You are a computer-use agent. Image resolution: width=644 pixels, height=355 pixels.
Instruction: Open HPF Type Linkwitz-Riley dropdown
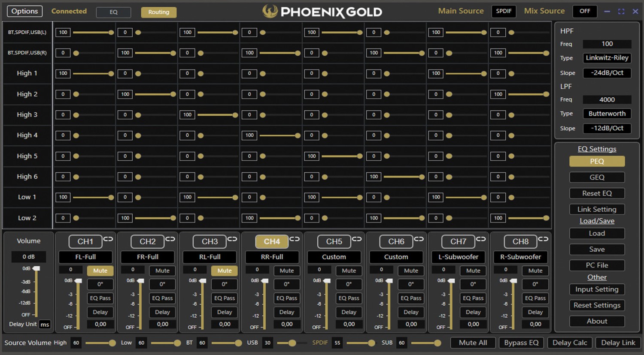(607, 58)
